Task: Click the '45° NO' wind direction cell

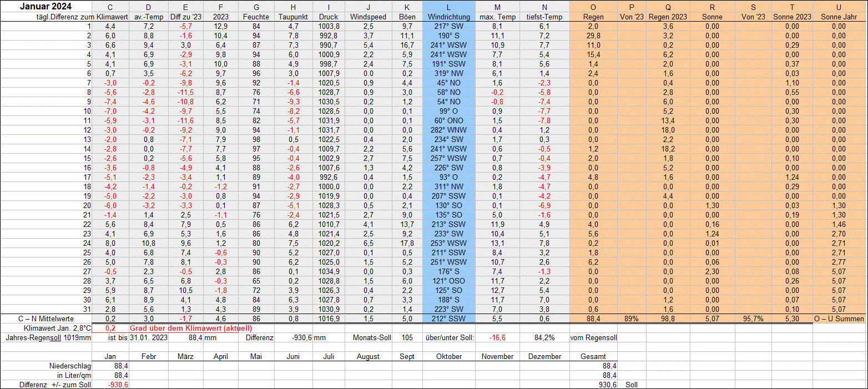Action: [x=448, y=83]
